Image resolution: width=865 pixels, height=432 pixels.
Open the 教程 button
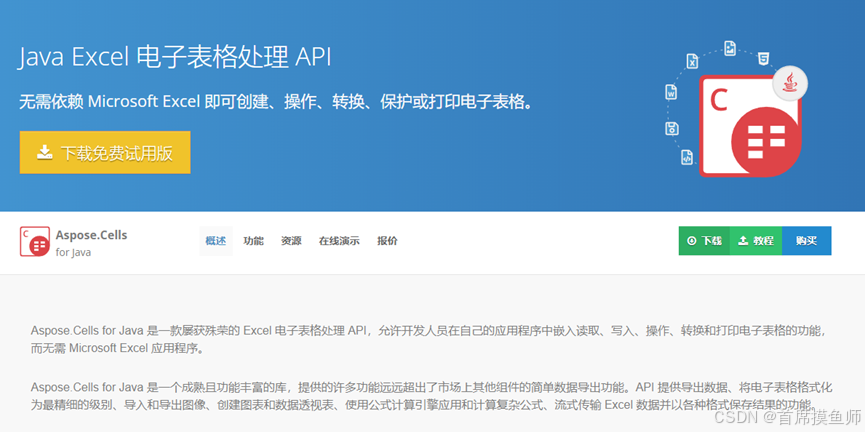(756, 241)
